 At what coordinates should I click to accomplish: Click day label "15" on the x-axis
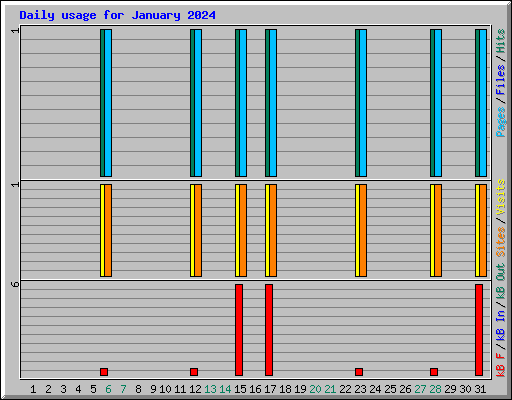click(240, 389)
